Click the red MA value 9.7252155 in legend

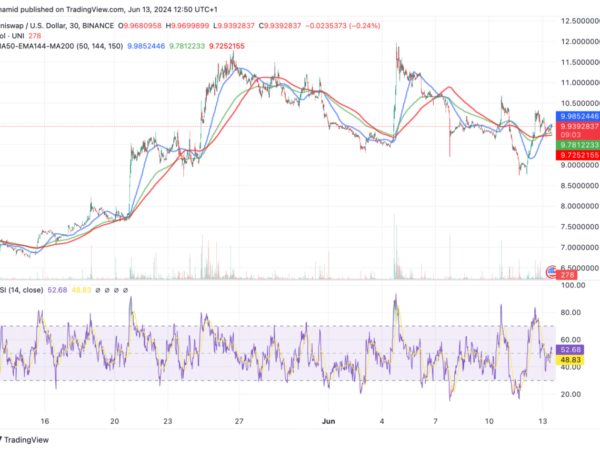click(227, 46)
